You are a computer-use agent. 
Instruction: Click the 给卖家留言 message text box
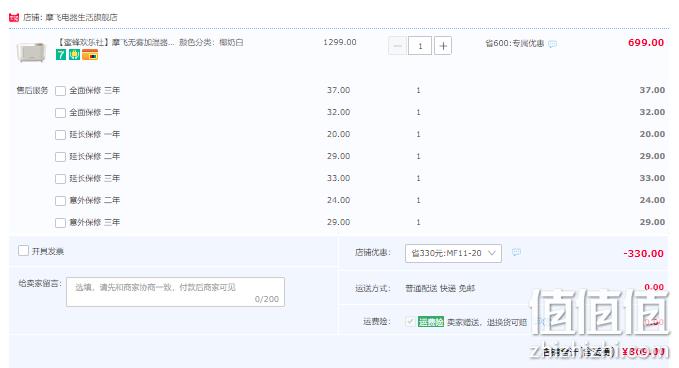175,292
